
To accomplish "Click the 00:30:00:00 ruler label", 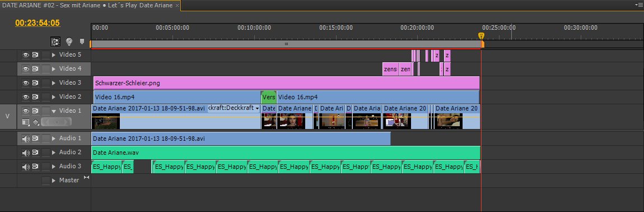I will pyautogui.click(x=580, y=27).
